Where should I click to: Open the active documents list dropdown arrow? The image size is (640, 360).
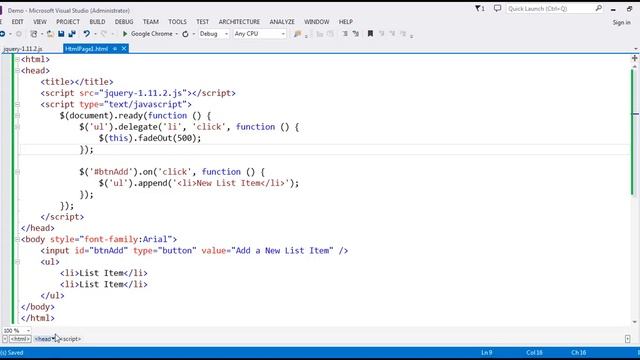click(x=636, y=49)
